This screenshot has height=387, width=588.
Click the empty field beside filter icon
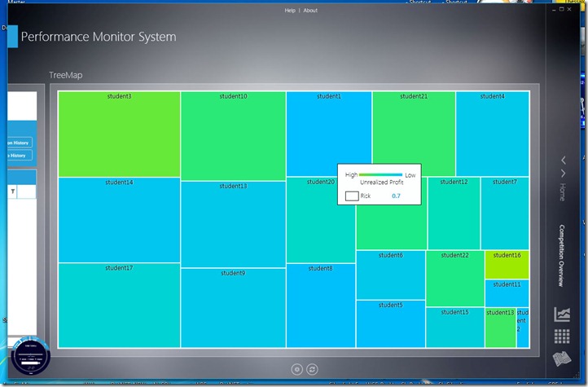point(27,191)
